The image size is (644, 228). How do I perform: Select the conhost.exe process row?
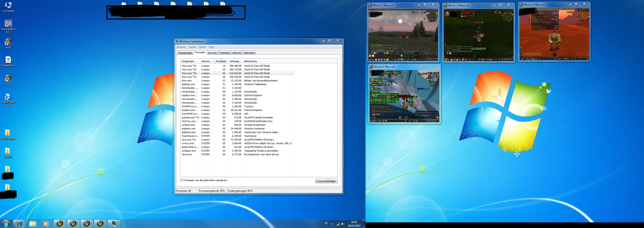pyautogui.click(x=237, y=125)
